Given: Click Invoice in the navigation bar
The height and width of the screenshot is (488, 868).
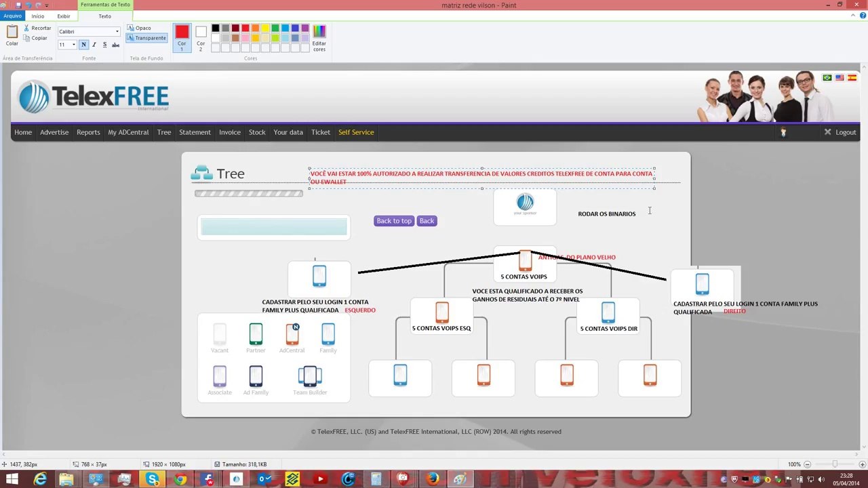Looking at the screenshot, I should (230, 132).
